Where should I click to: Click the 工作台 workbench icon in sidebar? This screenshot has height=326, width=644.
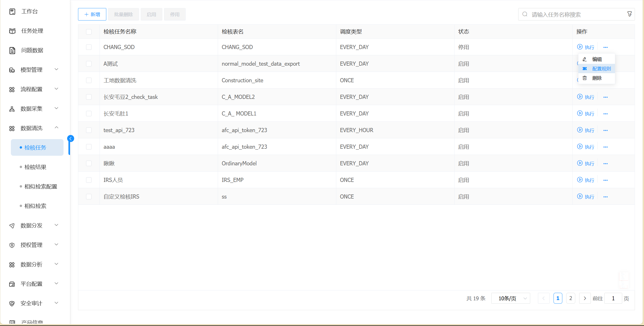12,11
